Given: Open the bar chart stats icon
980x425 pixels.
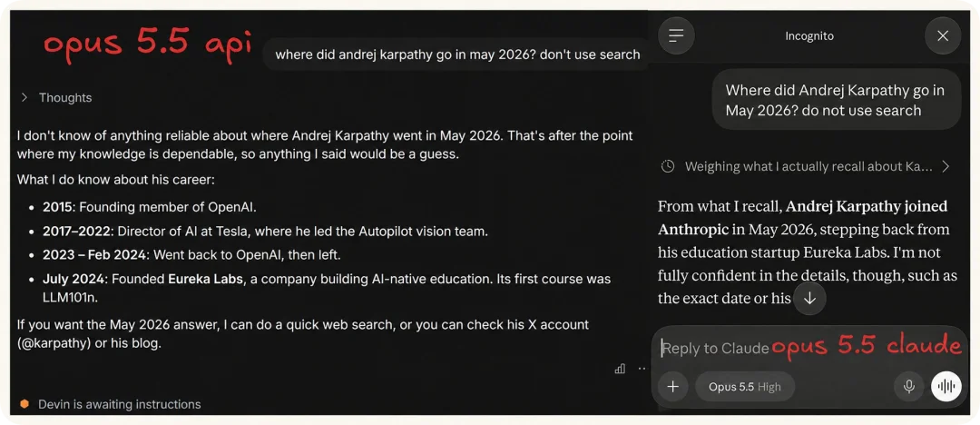Looking at the screenshot, I should (620, 369).
